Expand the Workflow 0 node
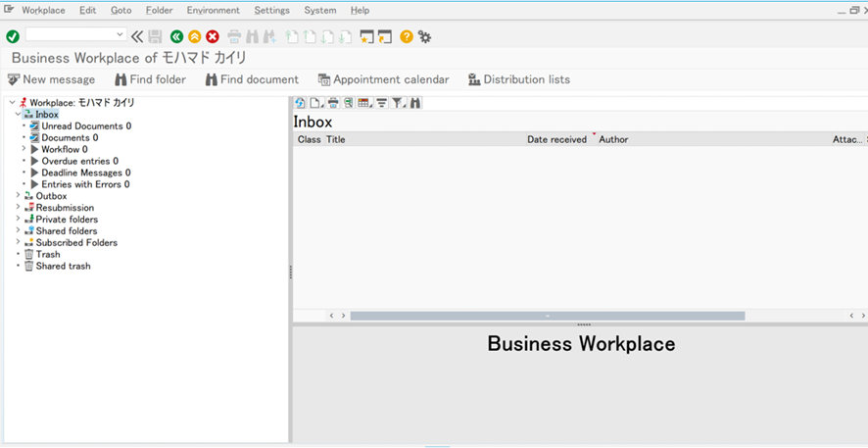Image resolution: width=868 pixels, height=448 pixels. [x=24, y=149]
